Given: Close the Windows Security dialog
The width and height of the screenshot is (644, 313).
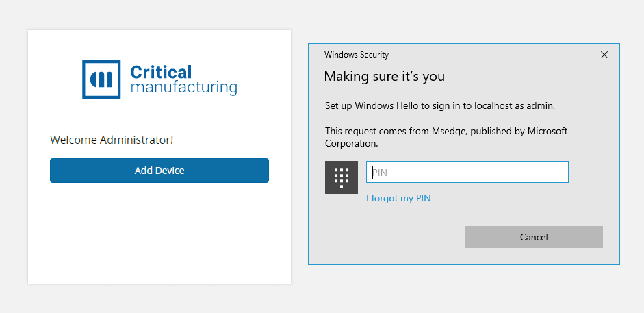Looking at the screenshot, I should point(604,55).
